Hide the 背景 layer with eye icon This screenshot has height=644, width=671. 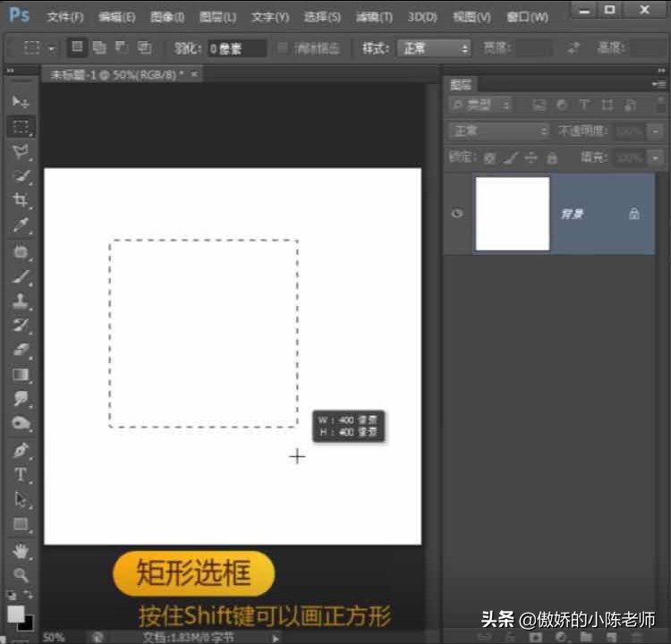pos(457,213)
